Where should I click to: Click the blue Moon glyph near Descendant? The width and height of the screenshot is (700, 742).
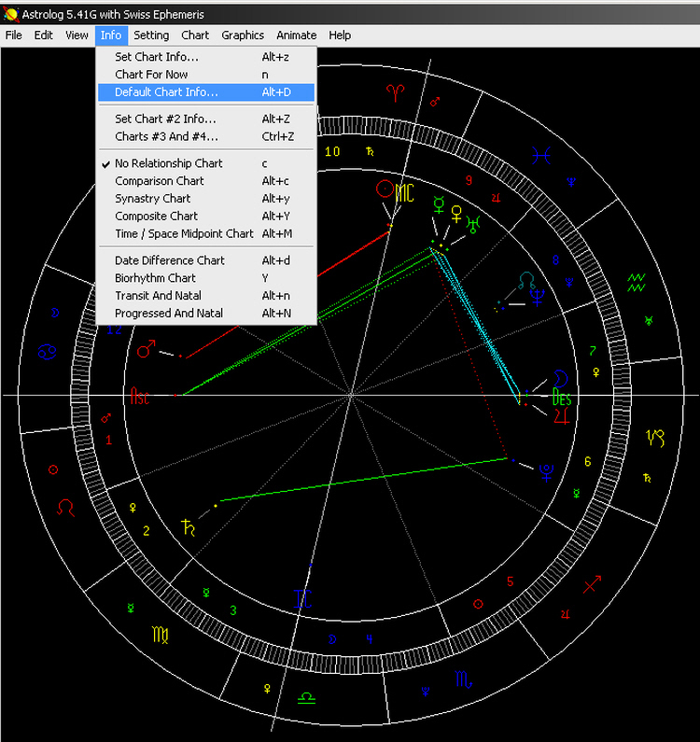click(560, 379)
